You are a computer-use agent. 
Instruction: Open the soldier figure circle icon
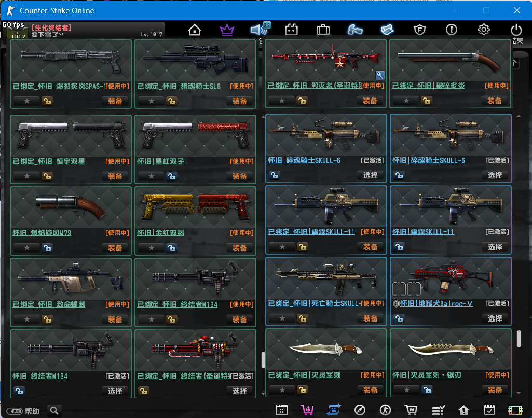point(386,410)
